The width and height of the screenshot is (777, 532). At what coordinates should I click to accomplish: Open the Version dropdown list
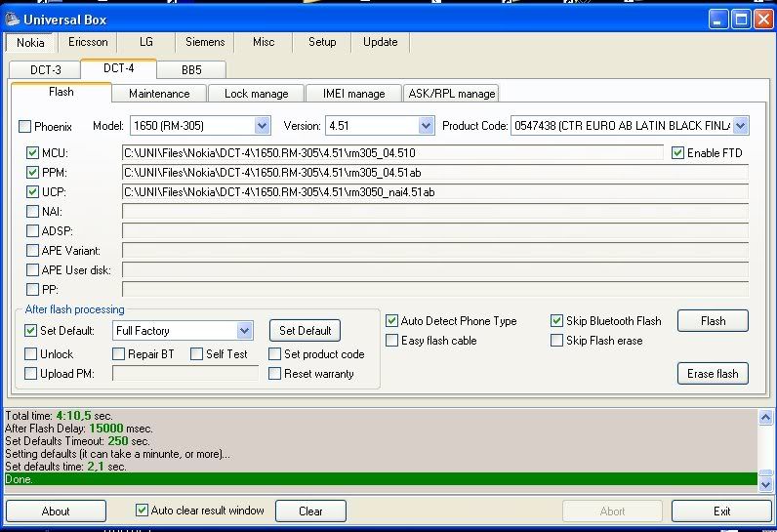point(426,126)
